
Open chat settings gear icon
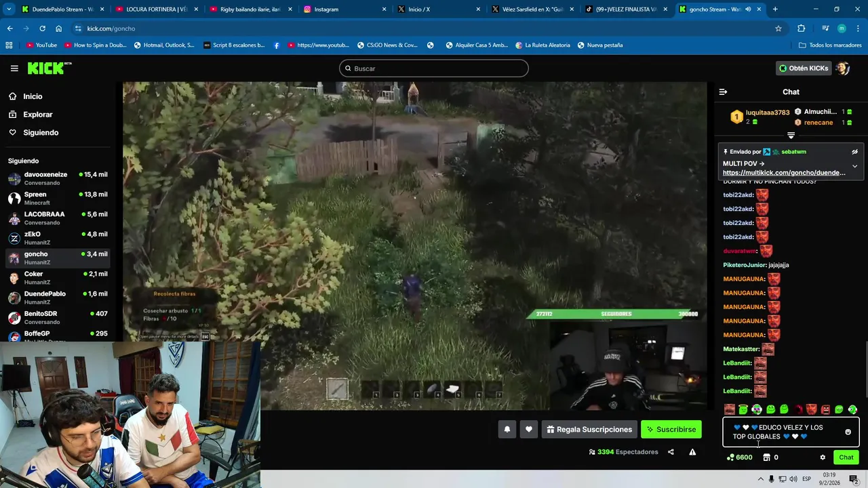(x=823, y=457)
